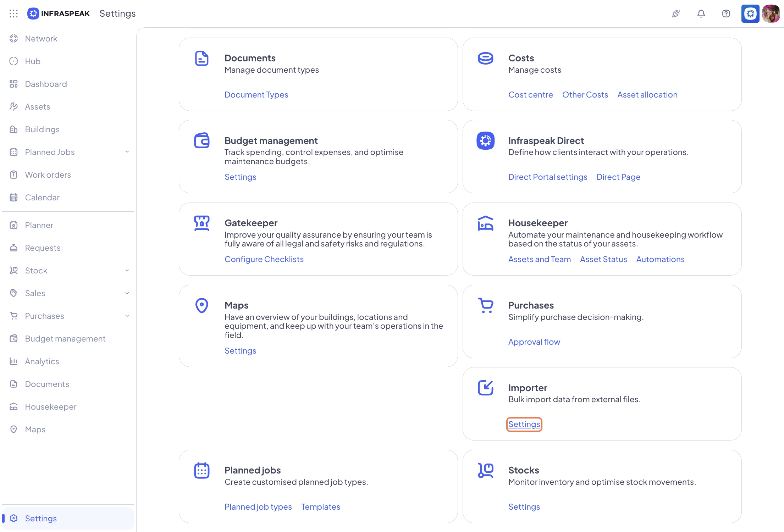
Task: Click the Costs coins icon
Action: (x=485, y=58)
